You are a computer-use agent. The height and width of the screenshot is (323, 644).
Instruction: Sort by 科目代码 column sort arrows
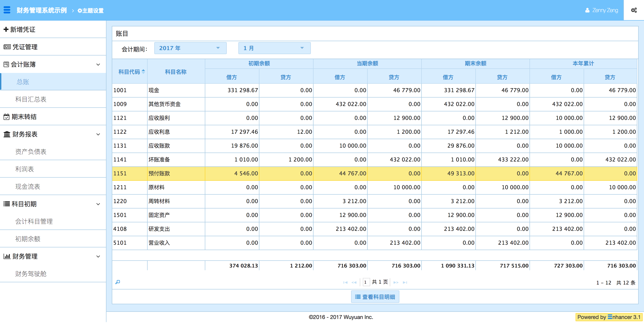[143, 72]
